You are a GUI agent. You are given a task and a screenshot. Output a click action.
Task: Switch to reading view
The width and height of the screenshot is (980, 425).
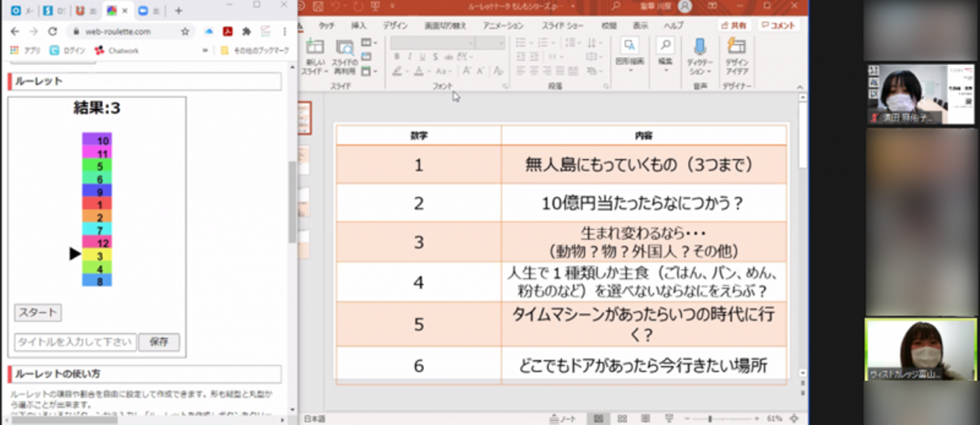(x=645, y=419)
